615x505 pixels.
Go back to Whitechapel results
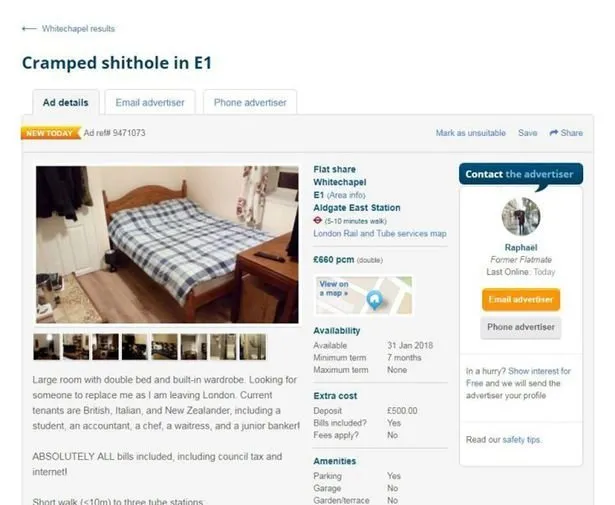pyautogui.click(x=78, y=29)
